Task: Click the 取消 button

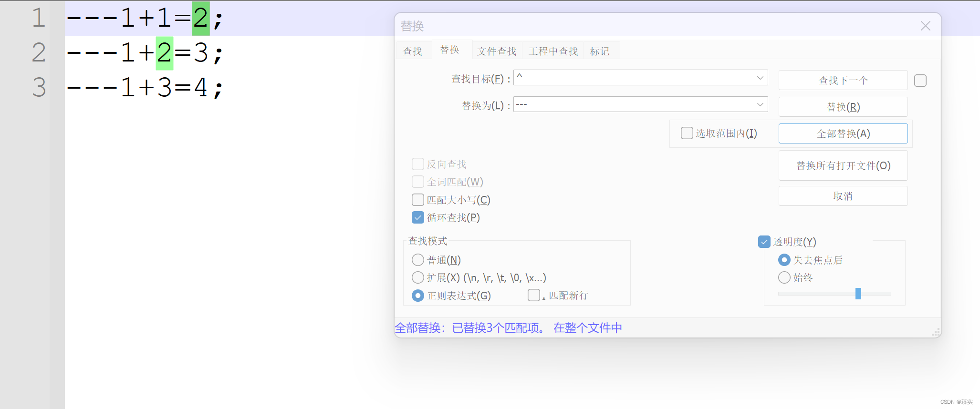Action: coord(843,196)
